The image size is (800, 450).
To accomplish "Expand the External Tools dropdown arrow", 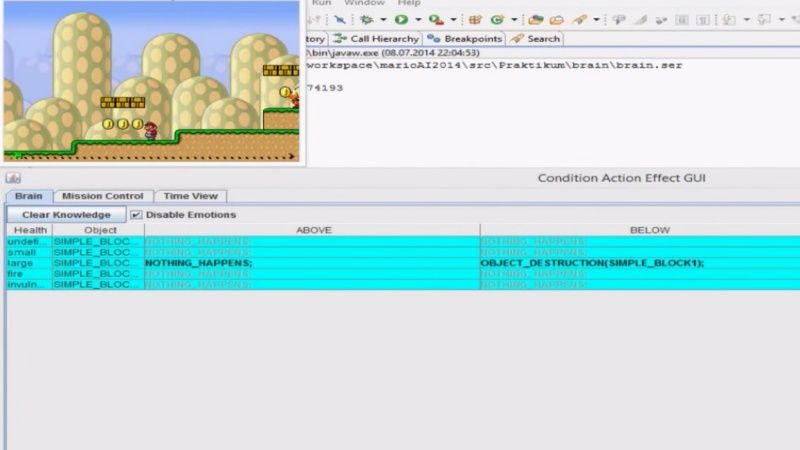I will point(453,20).
